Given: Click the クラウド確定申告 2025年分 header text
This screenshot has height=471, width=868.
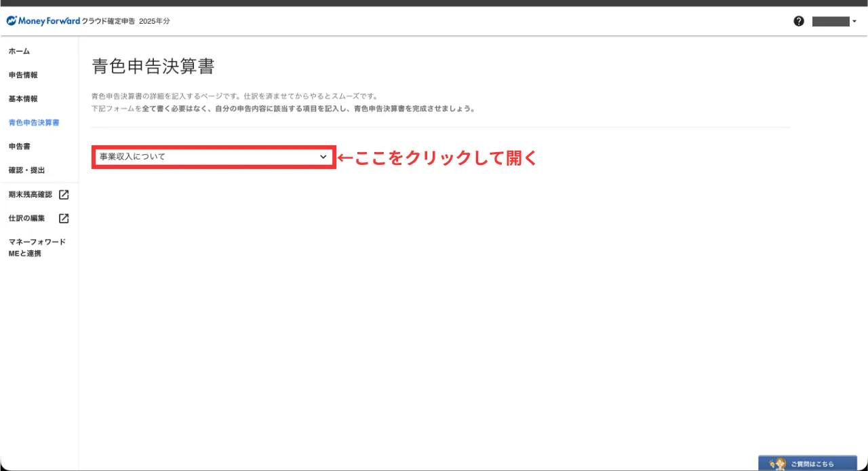Looking at the screenshot, I should (x=126, y=21).
